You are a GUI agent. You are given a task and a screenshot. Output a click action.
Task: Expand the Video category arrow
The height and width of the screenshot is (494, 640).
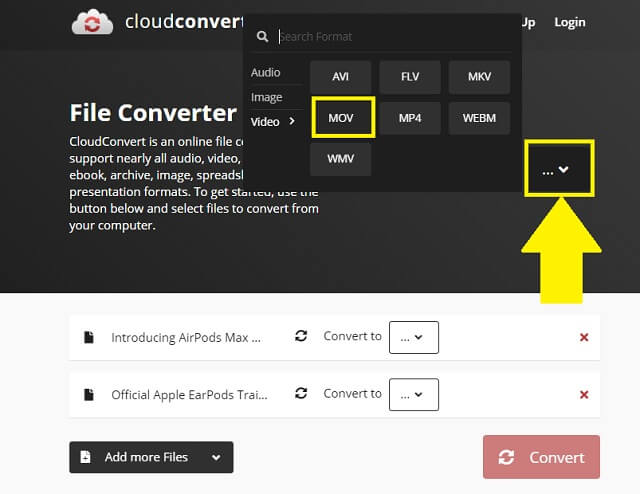pyautogui.click(x=291, y=121)
